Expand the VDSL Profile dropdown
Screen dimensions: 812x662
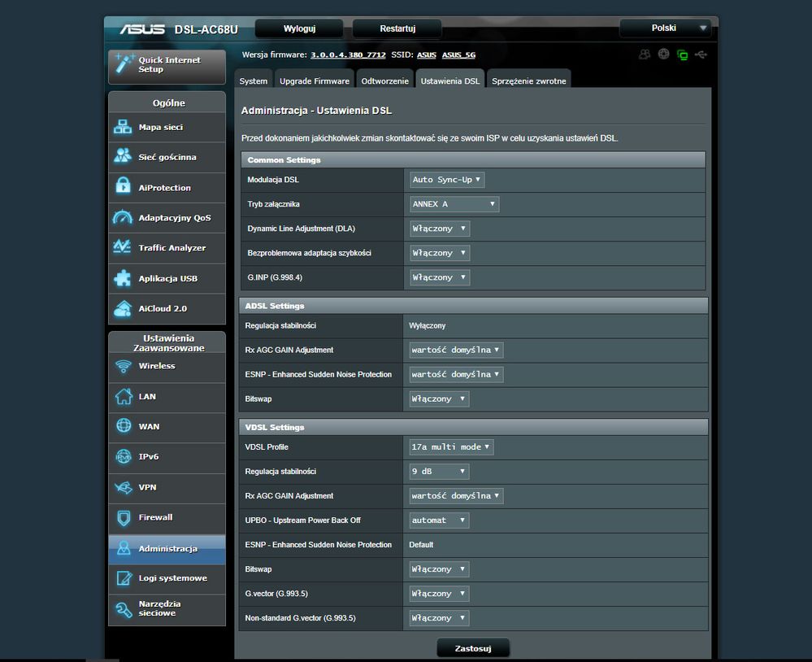(451, 447)
